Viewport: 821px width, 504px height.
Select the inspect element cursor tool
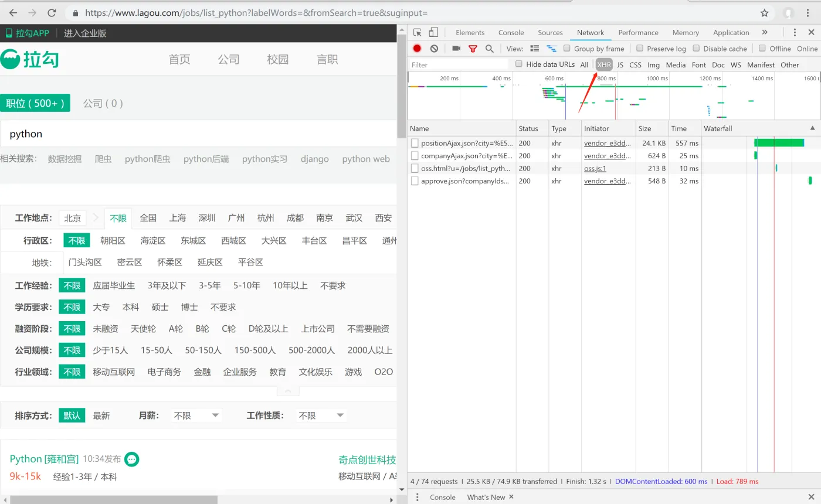click(417, 32)
